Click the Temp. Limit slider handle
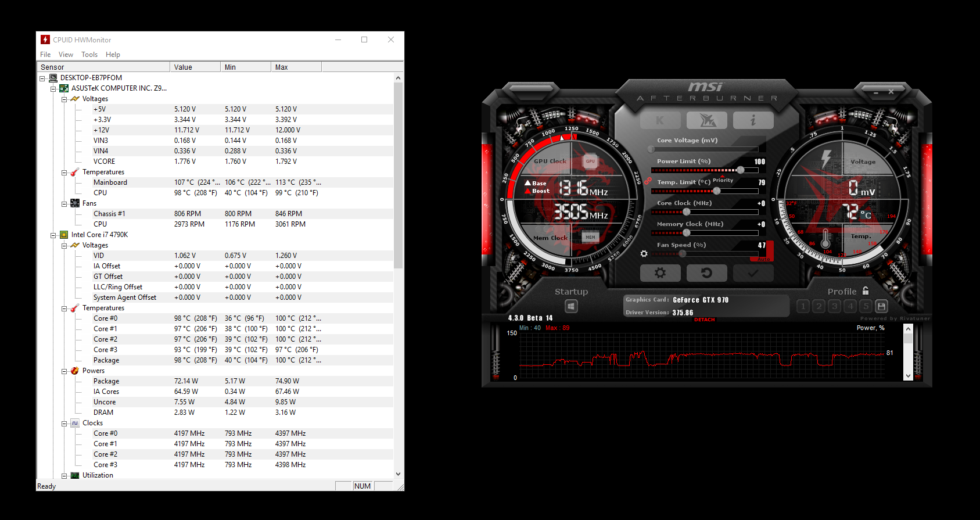The width and height of the screenshot is (980, 520). 717,191
